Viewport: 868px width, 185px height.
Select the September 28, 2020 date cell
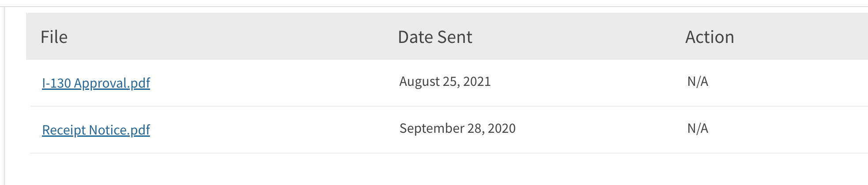click(x=457, y=128)
